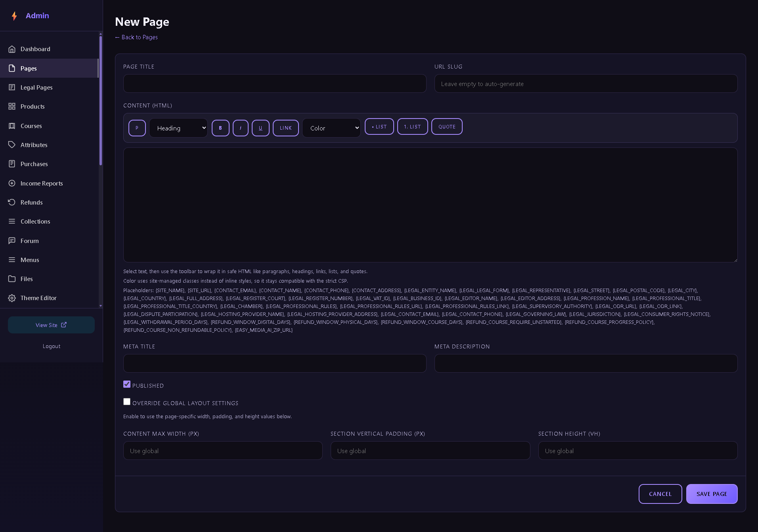Image resolution: width=758 pixels, height=532 pixels.
Task: Toggle bold with the B button
Action: coord(220,128)
